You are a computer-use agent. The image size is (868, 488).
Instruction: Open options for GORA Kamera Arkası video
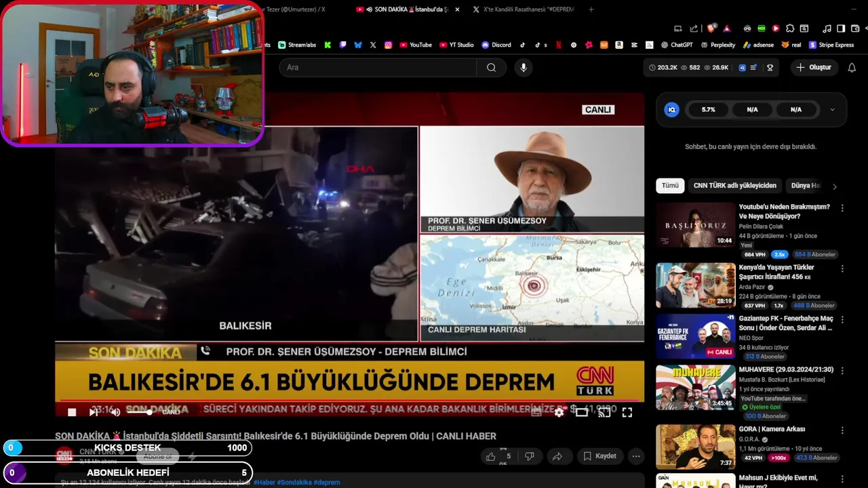(x=842, y=430)
